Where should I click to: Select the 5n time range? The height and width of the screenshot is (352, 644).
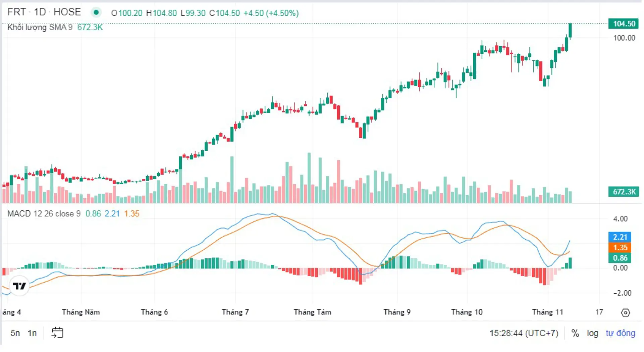coord(15,333)
